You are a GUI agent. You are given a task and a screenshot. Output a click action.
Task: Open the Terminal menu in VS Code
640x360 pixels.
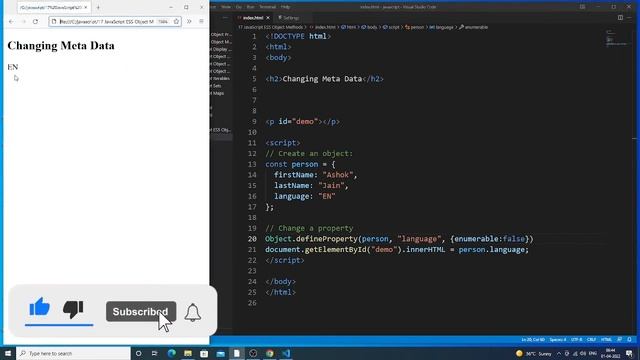[267, 7]
